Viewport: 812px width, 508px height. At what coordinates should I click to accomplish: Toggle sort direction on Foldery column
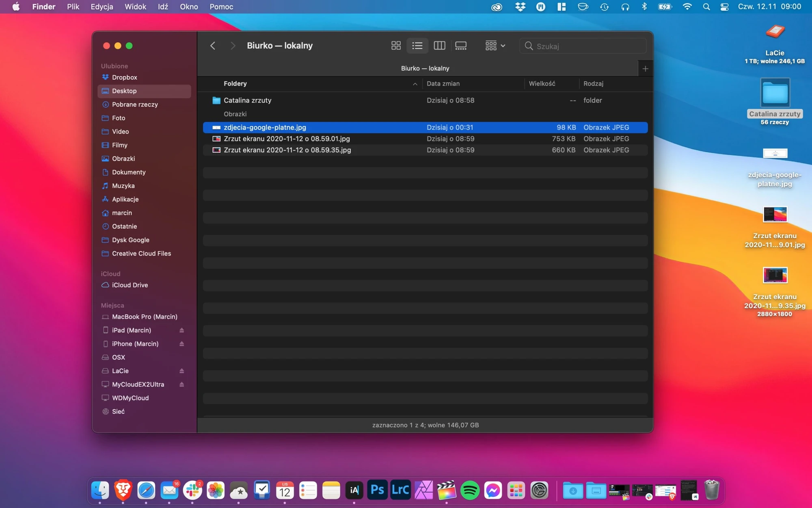415,84
